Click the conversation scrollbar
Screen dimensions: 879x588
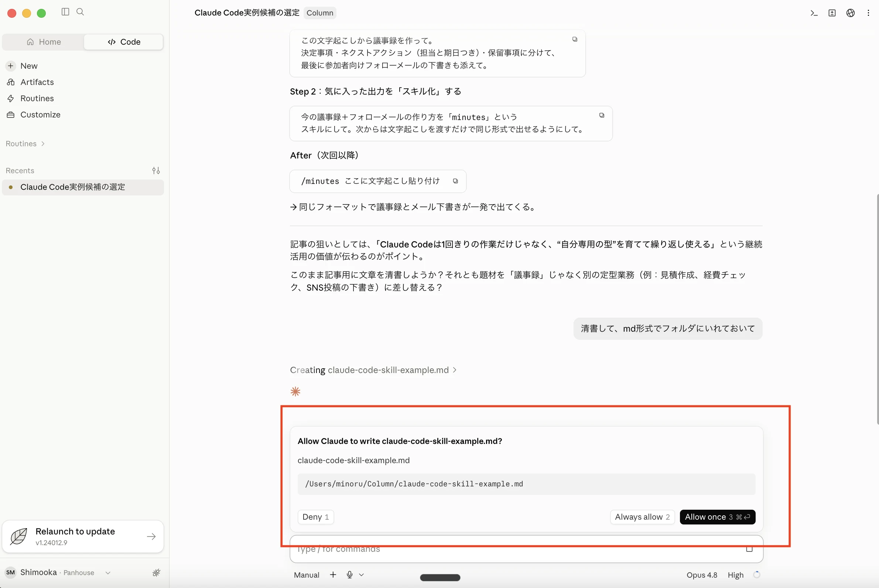coord(877,310)
